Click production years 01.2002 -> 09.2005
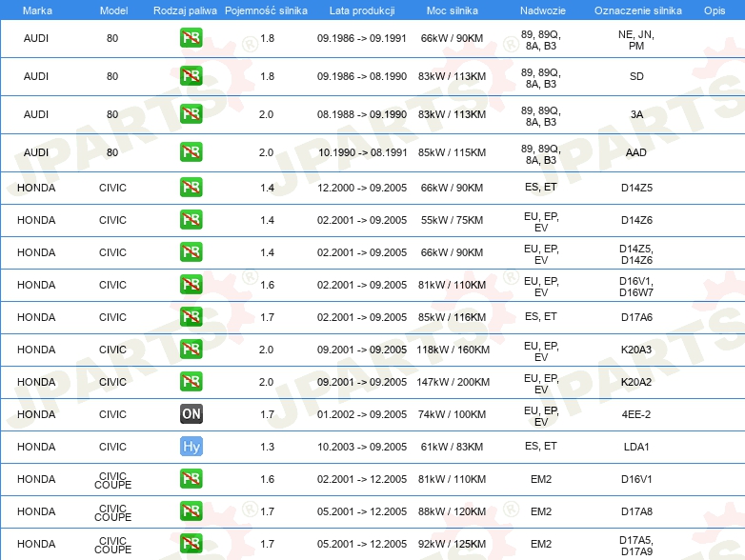This screenshot has width=745, height=560. pos(362,414)
